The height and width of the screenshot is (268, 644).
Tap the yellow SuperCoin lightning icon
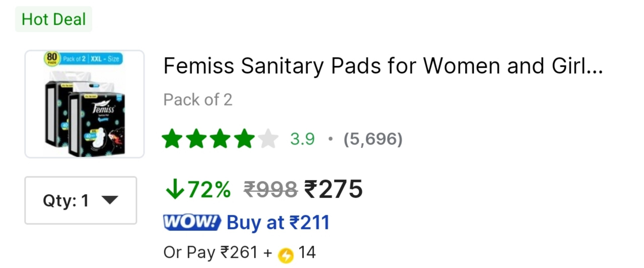(286, 255)
